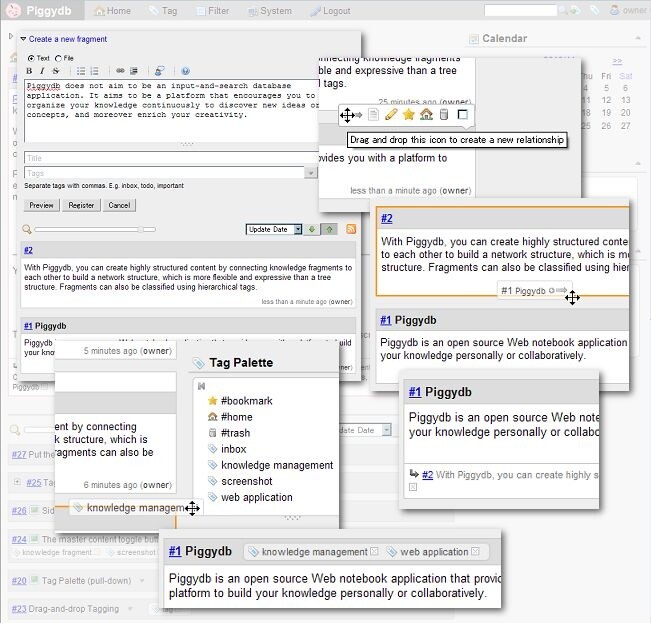This screenshot has height=623, width=651.
Task: Sort fragments descending with green down arrow
Action: click(x=312, y=229)
